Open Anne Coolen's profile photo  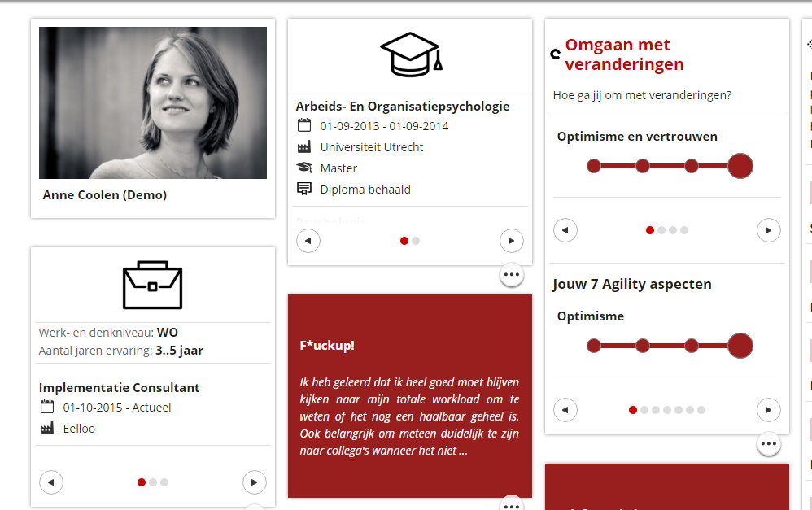point(153,102)
